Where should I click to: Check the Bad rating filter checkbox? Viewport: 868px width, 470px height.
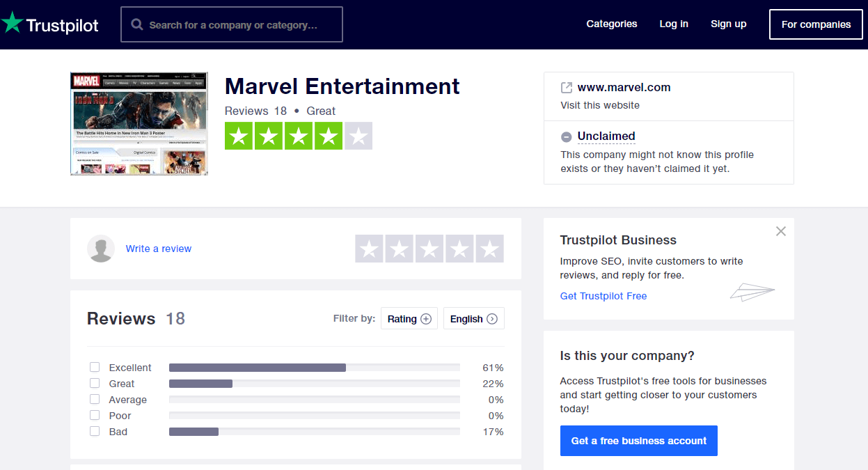pos(95,431)
